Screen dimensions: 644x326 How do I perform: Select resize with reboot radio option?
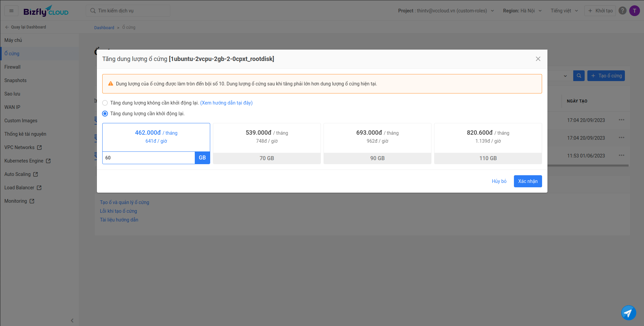[x=105, y=114]
